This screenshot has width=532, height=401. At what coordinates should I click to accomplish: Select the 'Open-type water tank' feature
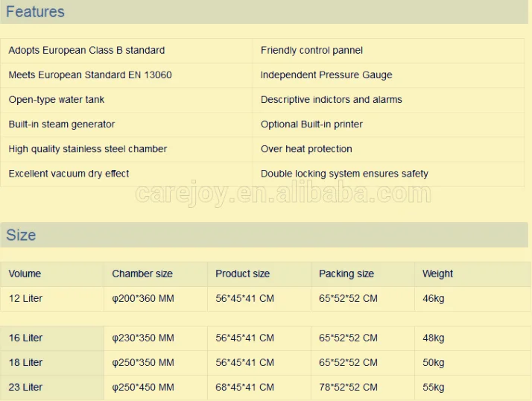click(x=57, y=100)
